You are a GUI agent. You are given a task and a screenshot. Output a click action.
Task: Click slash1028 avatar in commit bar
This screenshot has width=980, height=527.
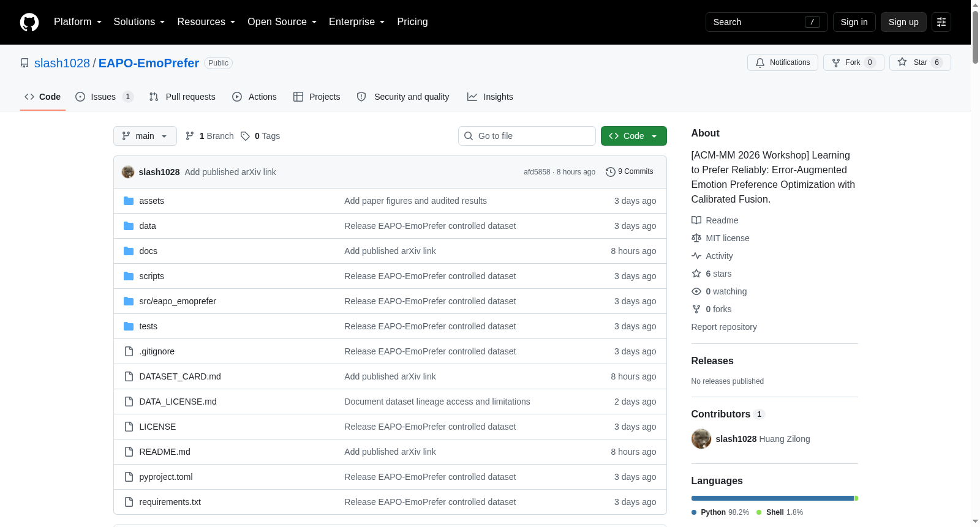[x=128, y=172]
